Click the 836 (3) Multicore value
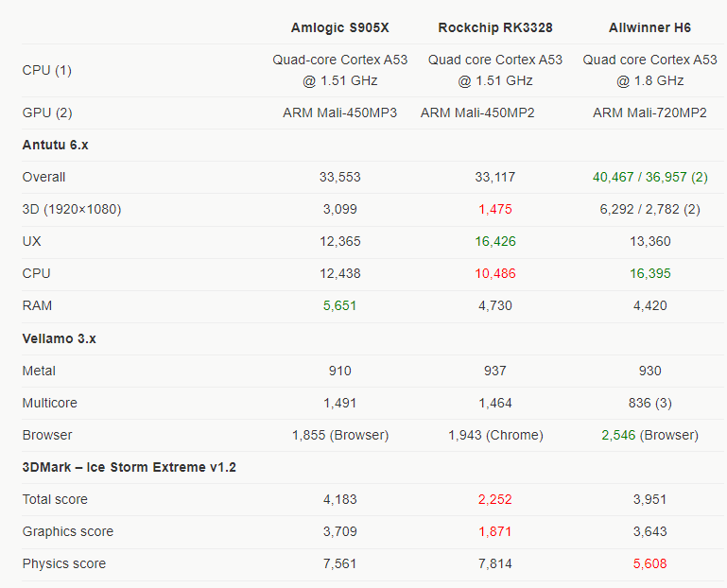The width and height of the screenshot is (727, 588). click(x=650, y=403)
